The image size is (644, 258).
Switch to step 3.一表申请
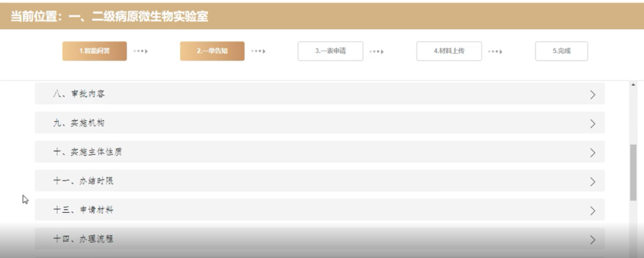(x=330, y=51)
